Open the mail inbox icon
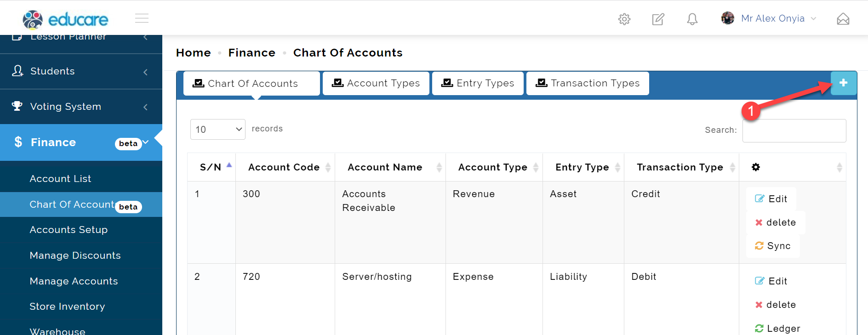868x335 pixels. pos(843,19)
